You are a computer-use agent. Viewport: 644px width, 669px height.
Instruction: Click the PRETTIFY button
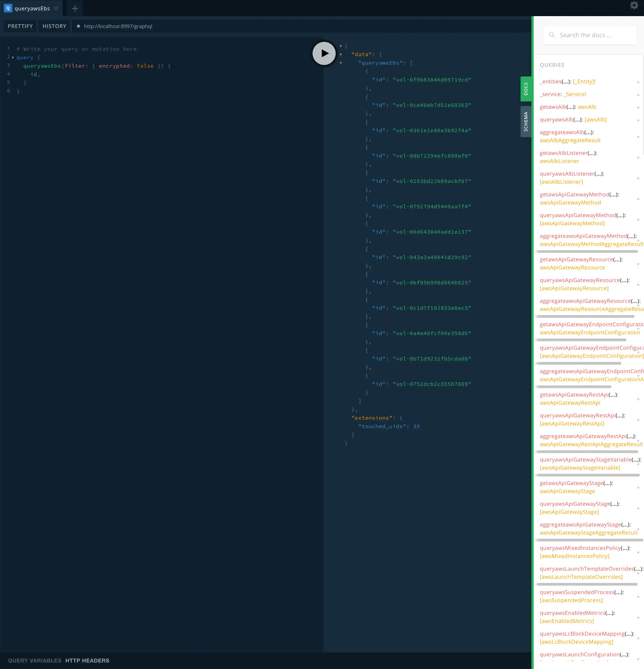tap(20, 26)
